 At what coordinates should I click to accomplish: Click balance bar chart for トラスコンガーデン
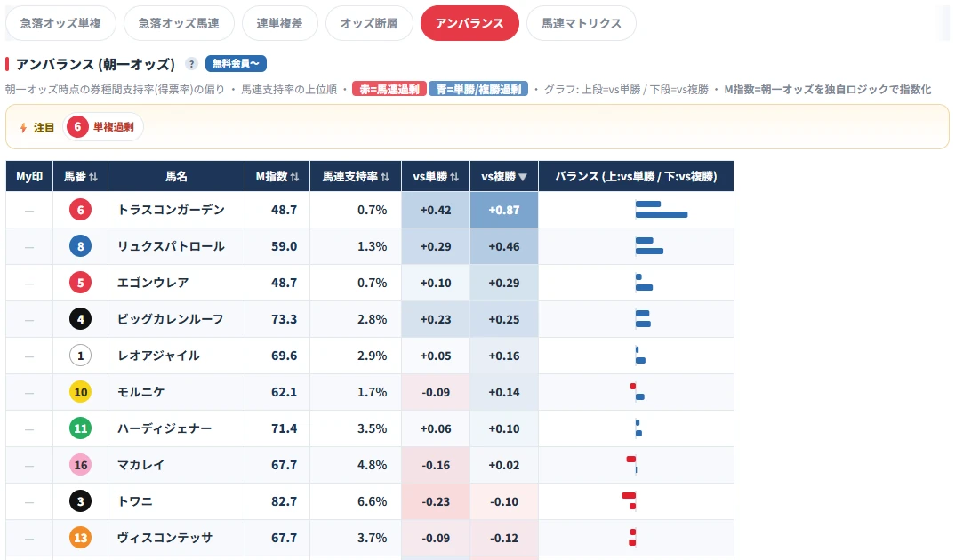pyautogui.click(x=662, y=210)
